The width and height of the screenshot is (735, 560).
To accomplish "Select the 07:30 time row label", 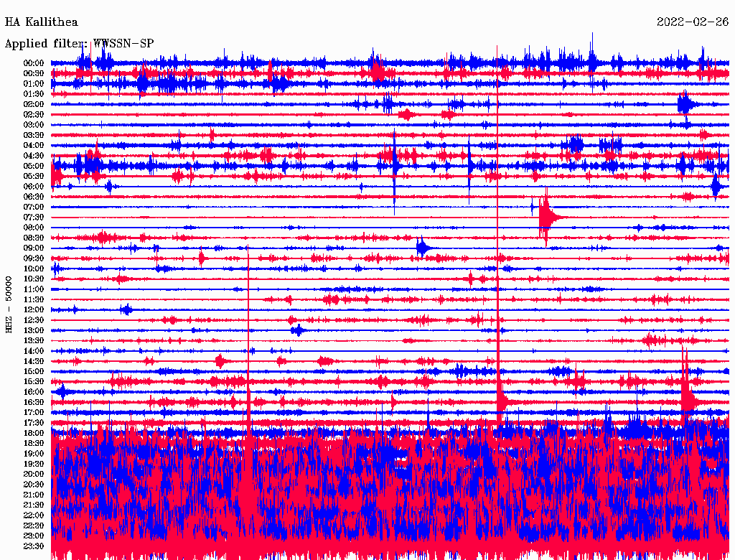I will pyautogui.click(x=34, y=218).
